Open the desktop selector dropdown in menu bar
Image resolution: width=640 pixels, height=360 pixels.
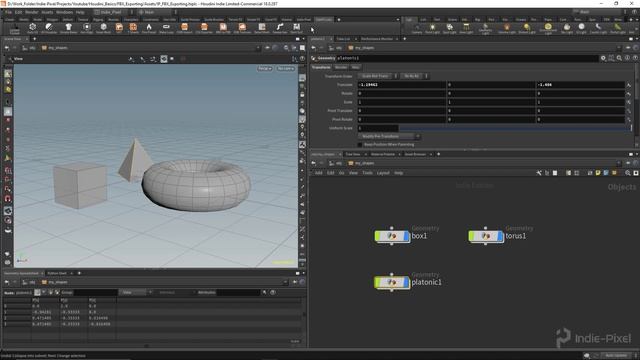click(113, 12)
